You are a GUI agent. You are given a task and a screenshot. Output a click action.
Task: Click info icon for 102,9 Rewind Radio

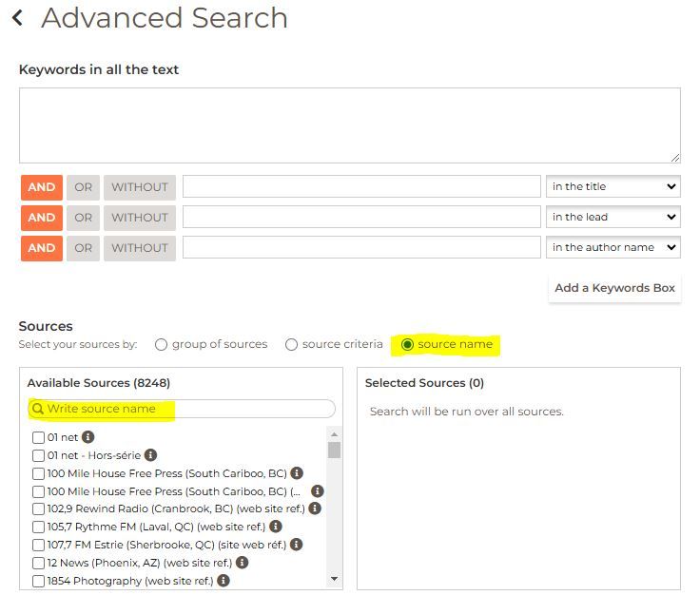tap(315, 509)
